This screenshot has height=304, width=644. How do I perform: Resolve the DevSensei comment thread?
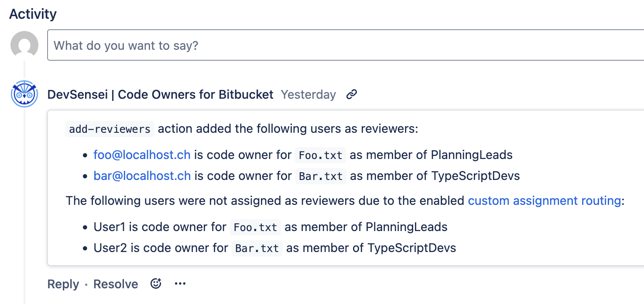(116, 284)
